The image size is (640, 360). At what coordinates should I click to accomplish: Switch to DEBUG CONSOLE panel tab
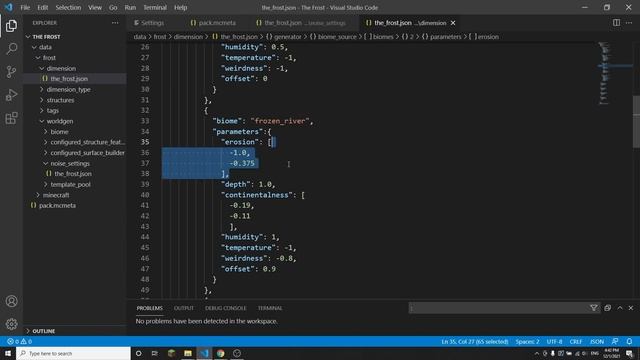pyautogui.click(x=226, y=308)
